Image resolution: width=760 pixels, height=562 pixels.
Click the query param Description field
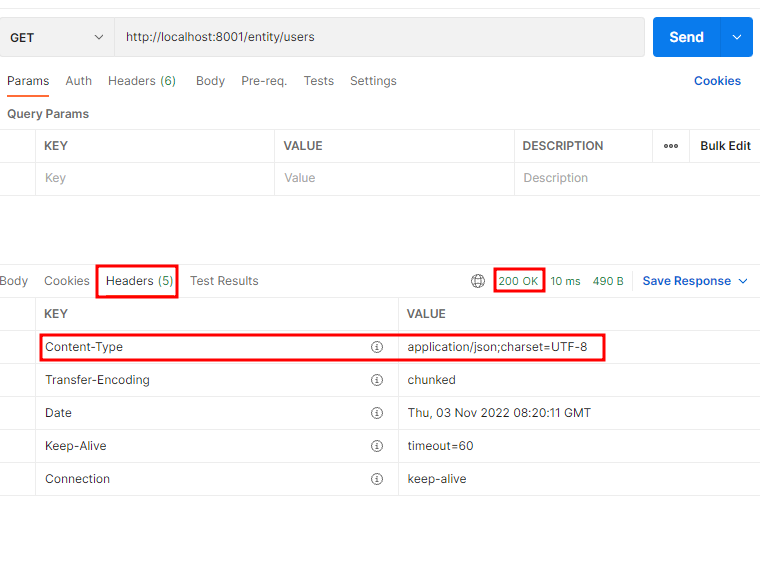637,178
